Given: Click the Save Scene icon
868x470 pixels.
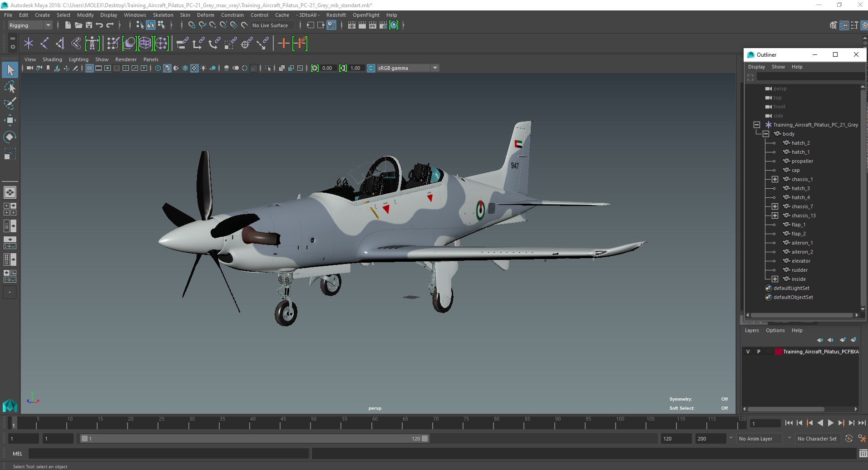Looking at the screenshot, I should [x=89, y=25].
